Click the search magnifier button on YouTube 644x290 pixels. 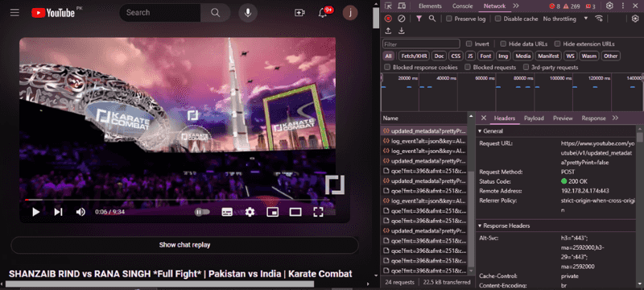pyautogui.click(x=216, y=13)
